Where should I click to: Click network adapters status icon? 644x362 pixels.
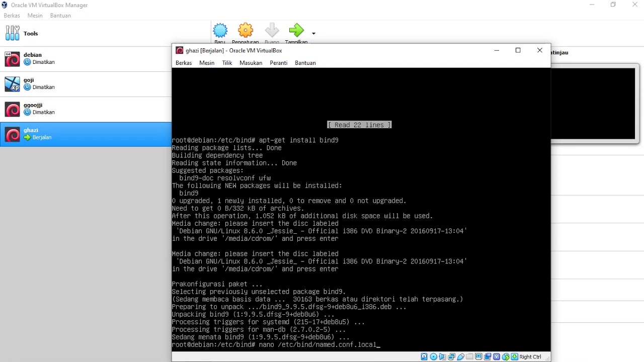point(451,356)
